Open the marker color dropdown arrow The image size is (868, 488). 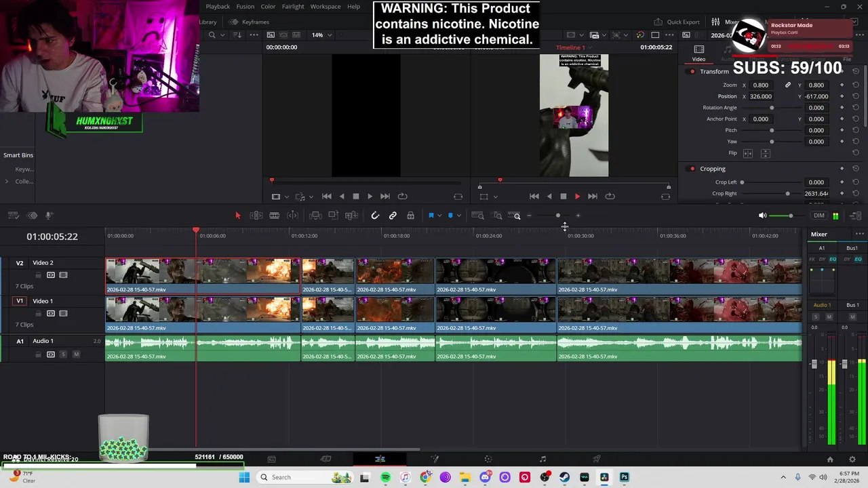(459, 216)
